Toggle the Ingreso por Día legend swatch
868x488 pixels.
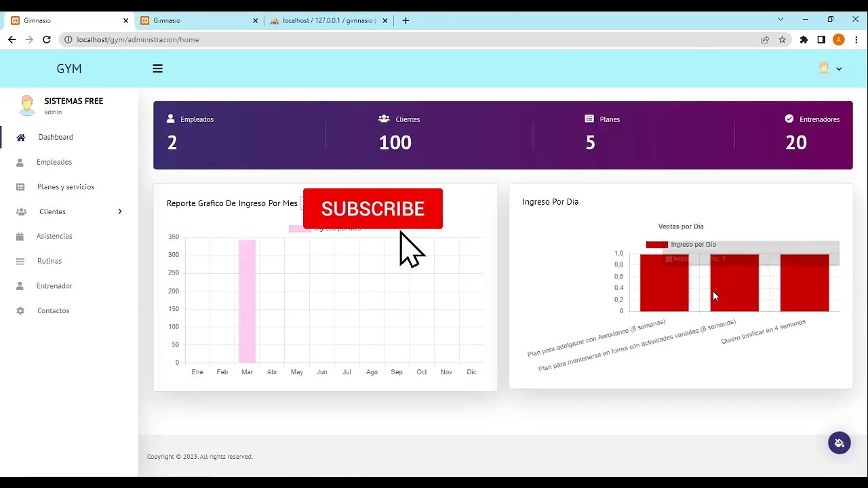(x=656, y=245)
